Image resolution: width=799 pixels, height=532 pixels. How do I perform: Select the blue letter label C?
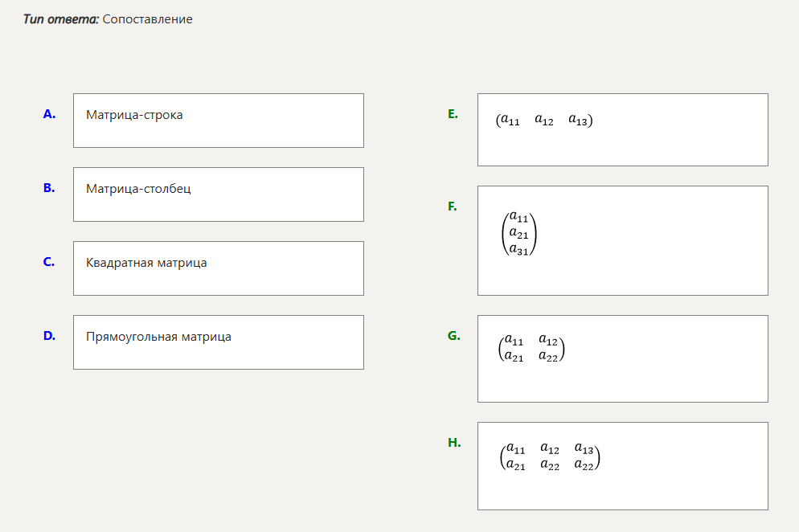(49, 262)
